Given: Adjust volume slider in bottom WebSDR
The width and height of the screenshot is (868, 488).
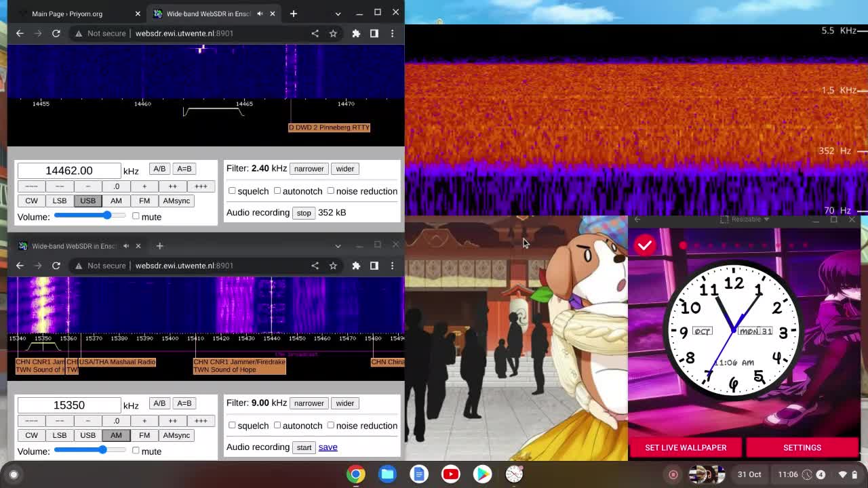Looking at the screenshot, I should (90, 450).
